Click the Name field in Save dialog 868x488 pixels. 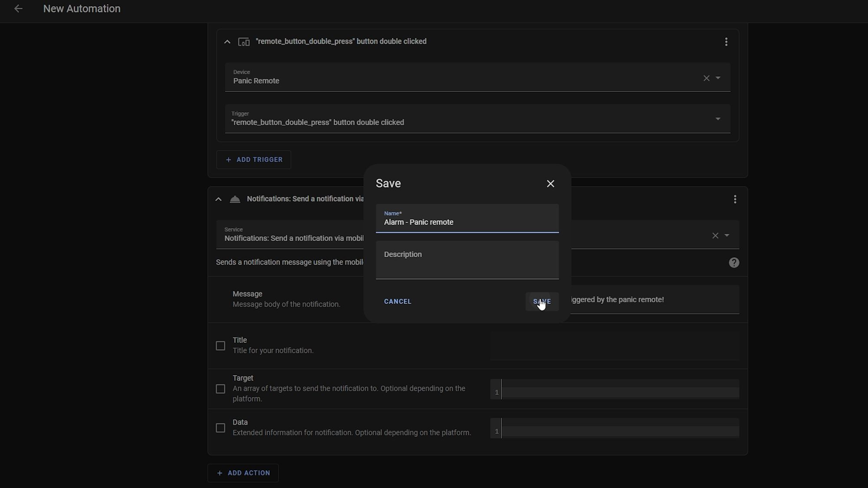(467, 218)
